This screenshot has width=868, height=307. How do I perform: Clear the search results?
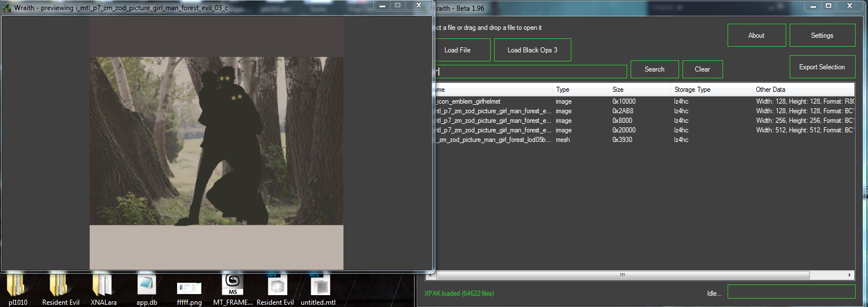[x=702, y=69]
